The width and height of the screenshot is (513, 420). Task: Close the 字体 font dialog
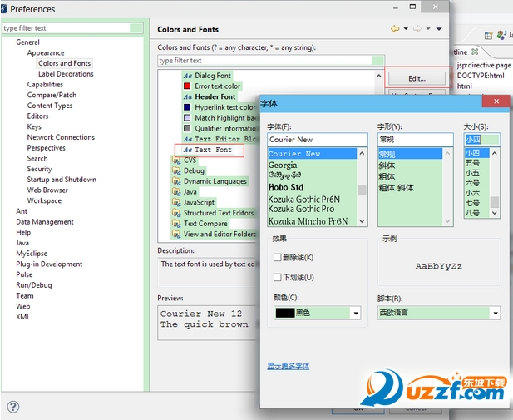(x=496, y=101)
